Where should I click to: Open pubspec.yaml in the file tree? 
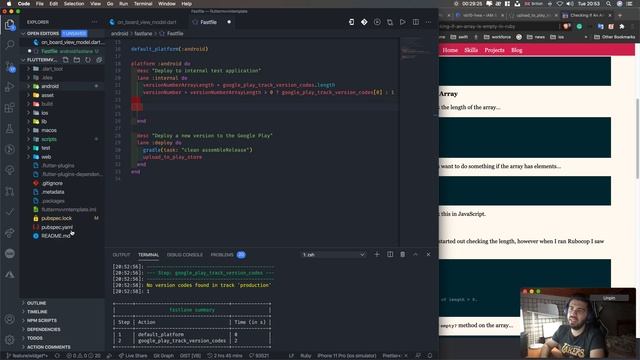point(57,227)
